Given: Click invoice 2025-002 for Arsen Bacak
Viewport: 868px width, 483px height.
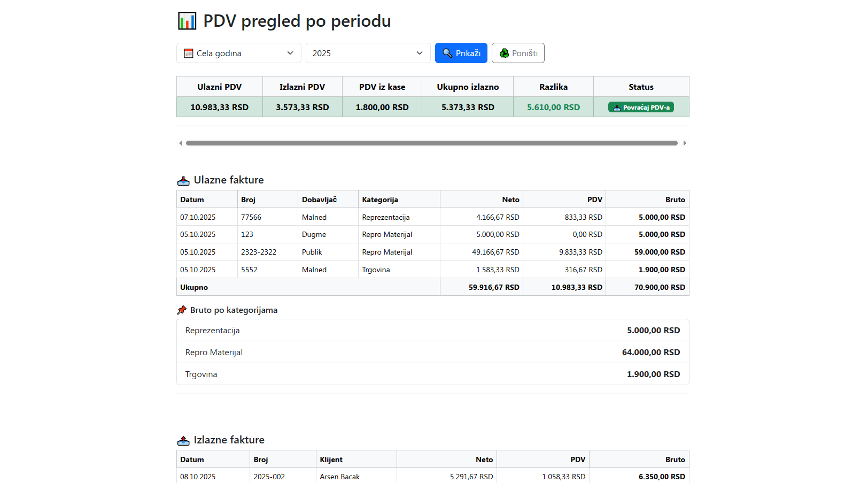Looking at the screenshot, I should [374, 477].
